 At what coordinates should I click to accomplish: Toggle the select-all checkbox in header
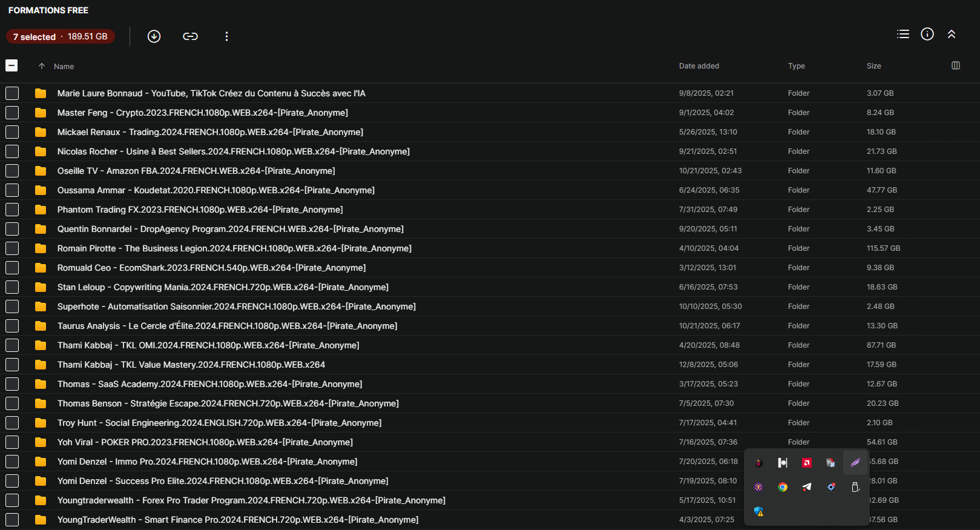click(12, 65)
